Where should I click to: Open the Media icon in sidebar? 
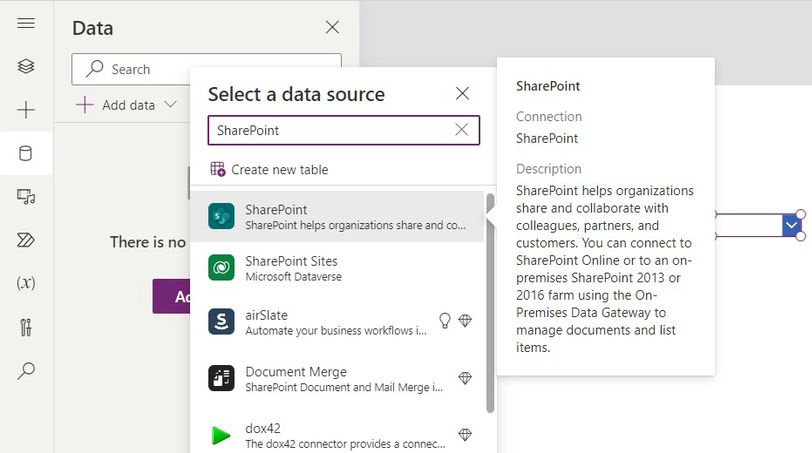pos(26,197)
